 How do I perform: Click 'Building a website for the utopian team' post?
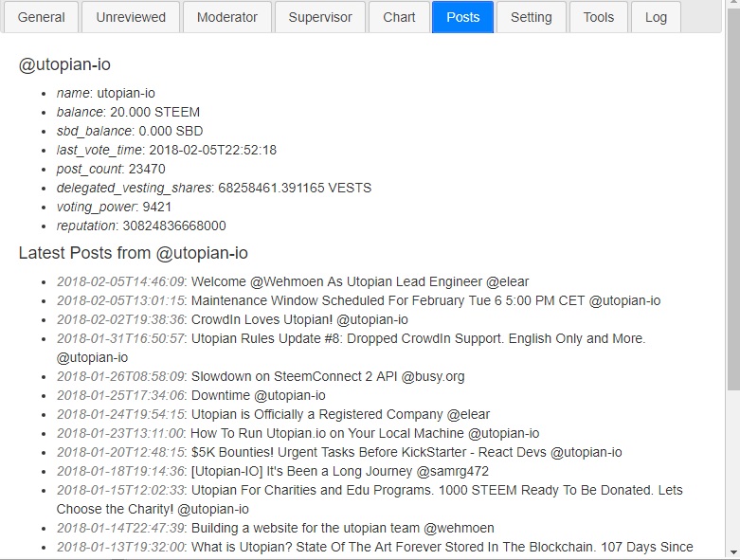coord(276,528)
